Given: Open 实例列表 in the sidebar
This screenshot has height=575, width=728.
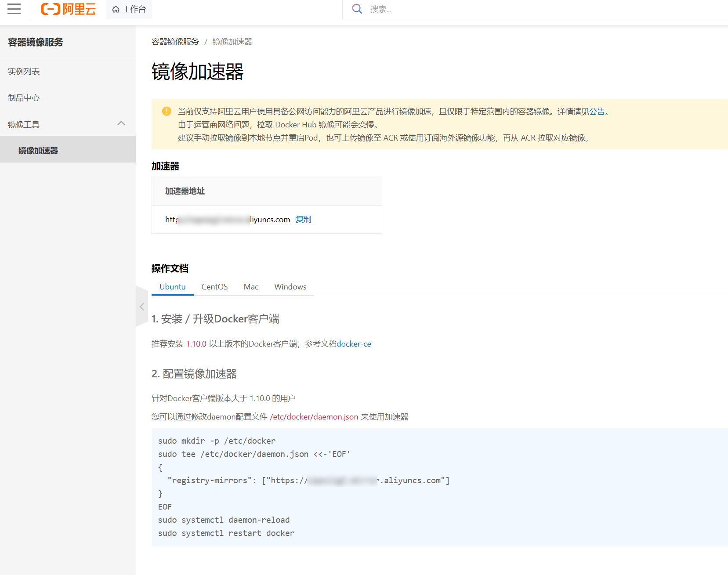Looking at the screenshot, I should (24, 71).
